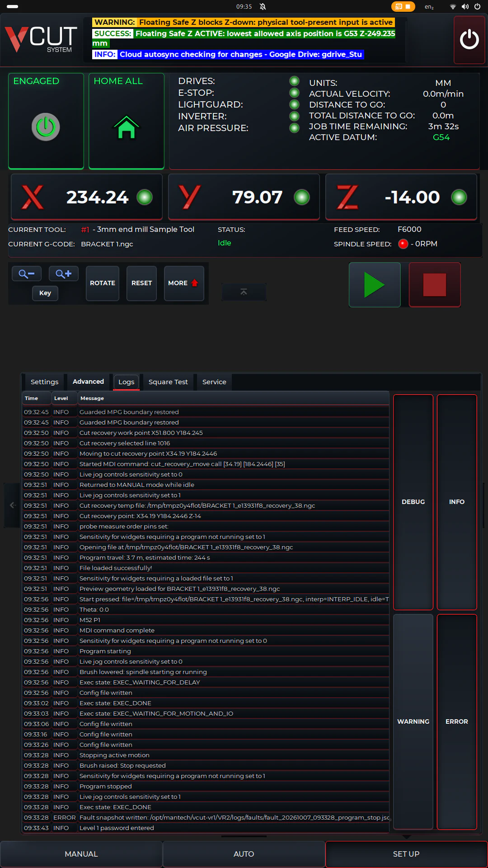Viewport: 488px width, 868px height.
Task: Click the X axis green homed indicator
Action: coord(145,197)
